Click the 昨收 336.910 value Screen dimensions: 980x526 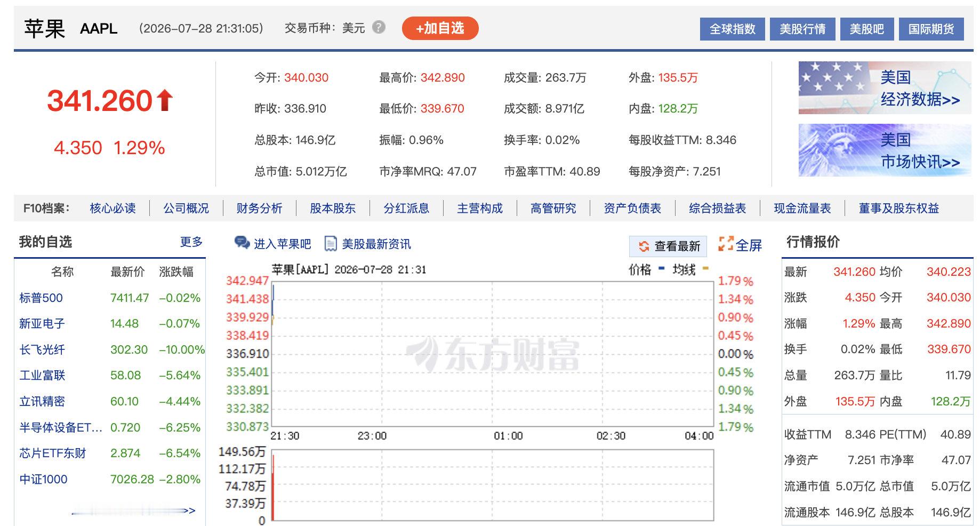306,108
